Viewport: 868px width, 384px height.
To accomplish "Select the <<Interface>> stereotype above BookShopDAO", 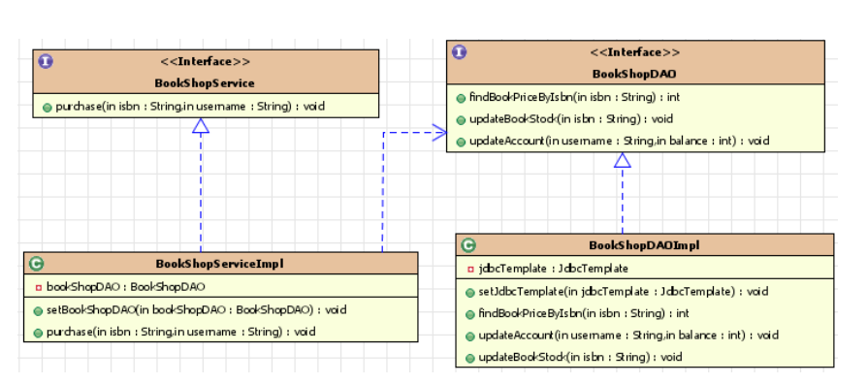I will pos(634,52).
